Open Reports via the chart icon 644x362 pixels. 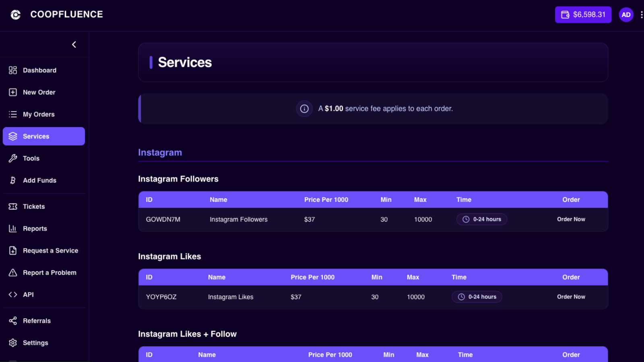pos(12,228)
